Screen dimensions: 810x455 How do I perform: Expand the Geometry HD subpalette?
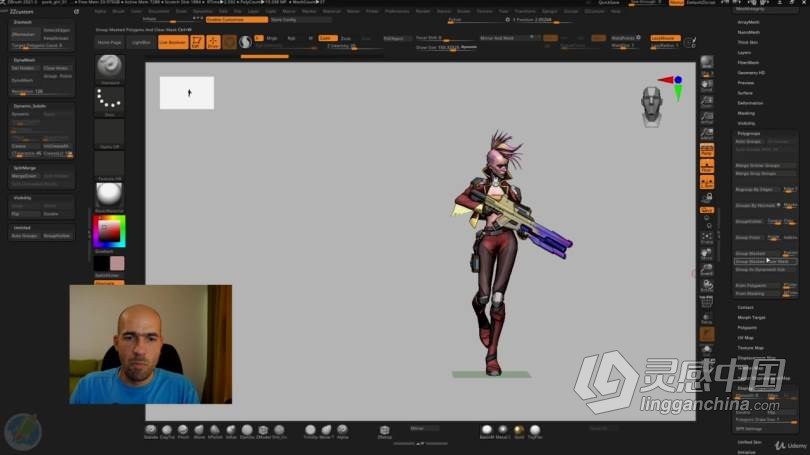click(x=751, y=73)
